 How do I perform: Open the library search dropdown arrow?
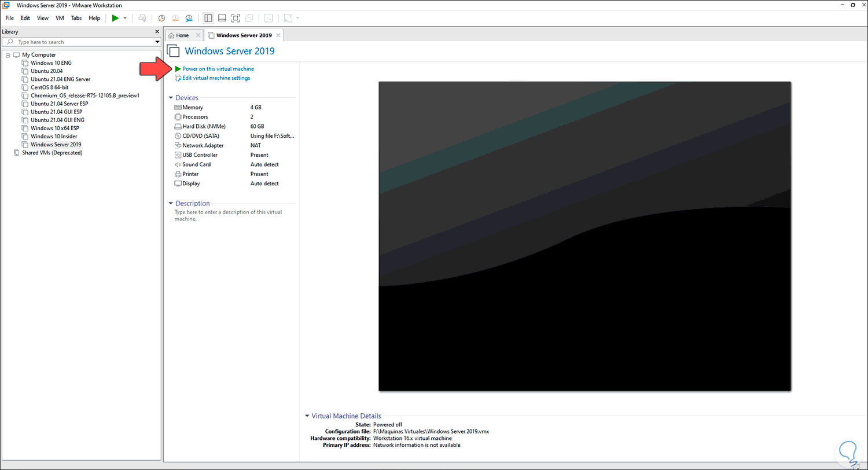157,42
